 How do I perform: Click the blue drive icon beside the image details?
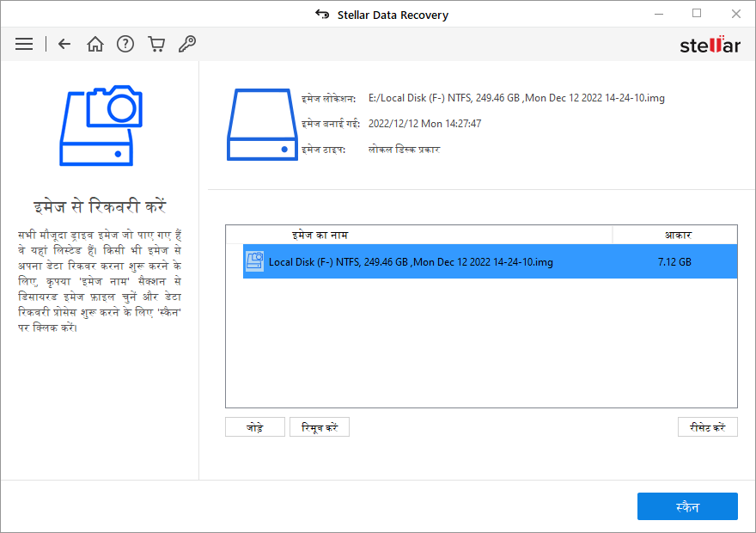pos(262,124)
